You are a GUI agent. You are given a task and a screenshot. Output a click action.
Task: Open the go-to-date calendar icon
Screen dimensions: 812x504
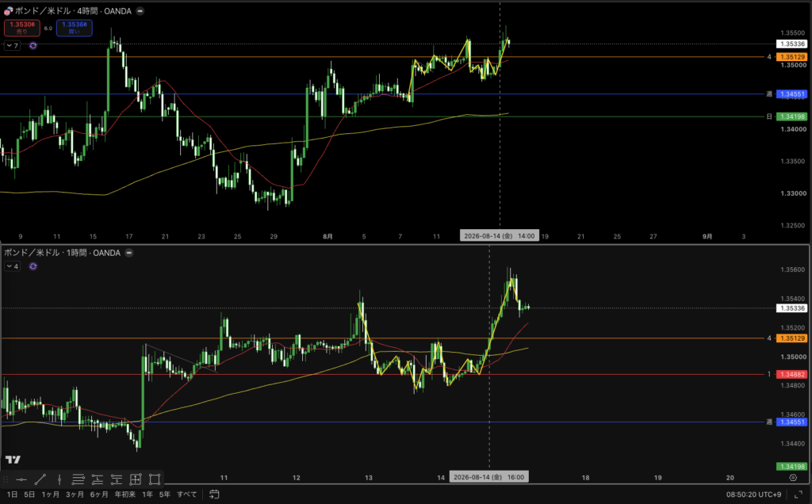(x=214, y=494)
